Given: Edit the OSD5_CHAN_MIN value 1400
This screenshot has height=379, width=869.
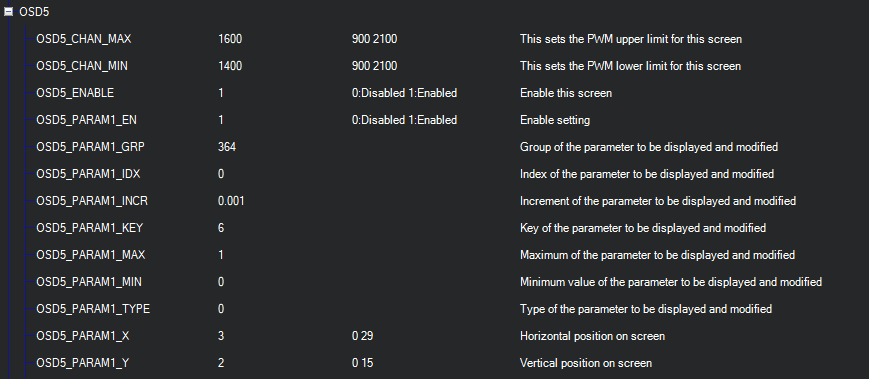Looking at the screenshot, I should pos(230,66).
